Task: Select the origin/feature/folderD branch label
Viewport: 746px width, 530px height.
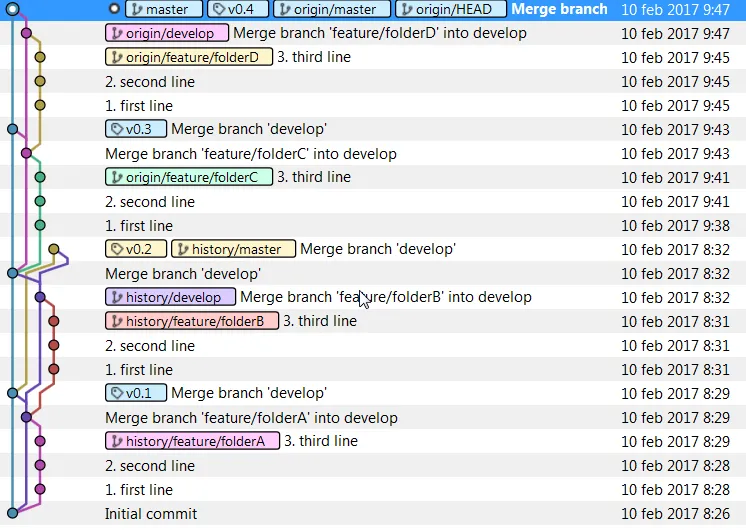Action: click(189, 57)
